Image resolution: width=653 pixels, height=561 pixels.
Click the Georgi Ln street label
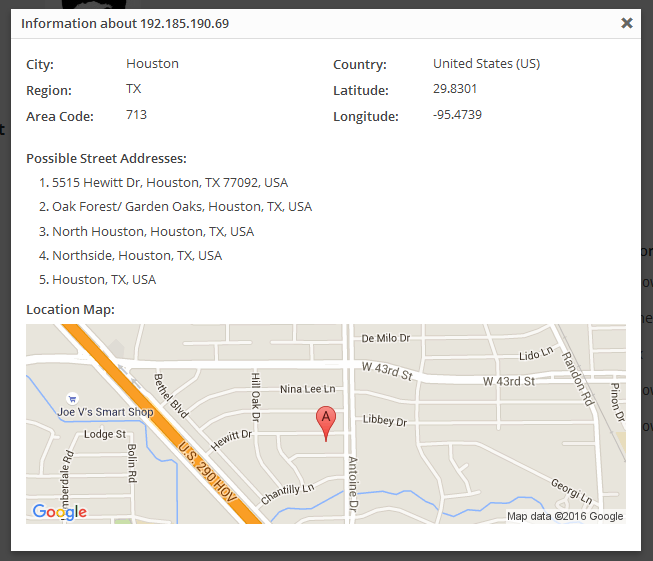tap(571, 491)
